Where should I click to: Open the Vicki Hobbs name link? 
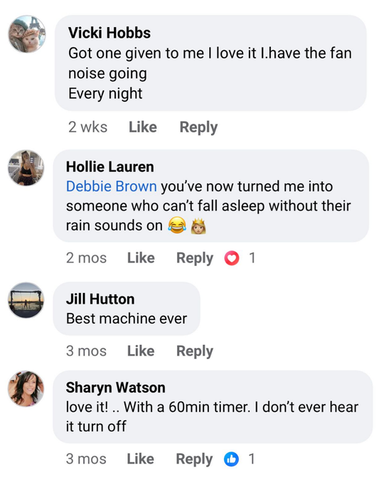(109, 33)
